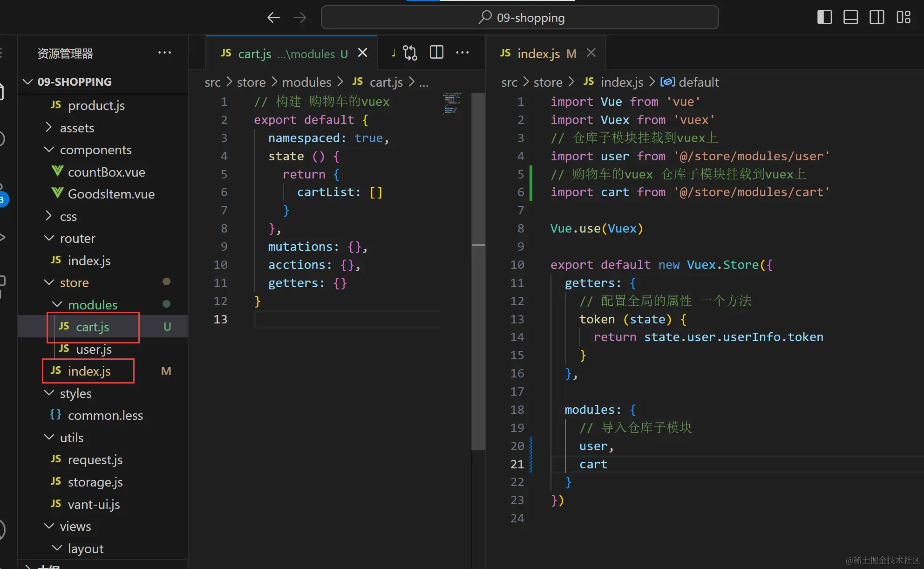This screenshot has height=569, width=924.
Task: Open changes compare icon in cart.js editor
Action: coord(410,53)
